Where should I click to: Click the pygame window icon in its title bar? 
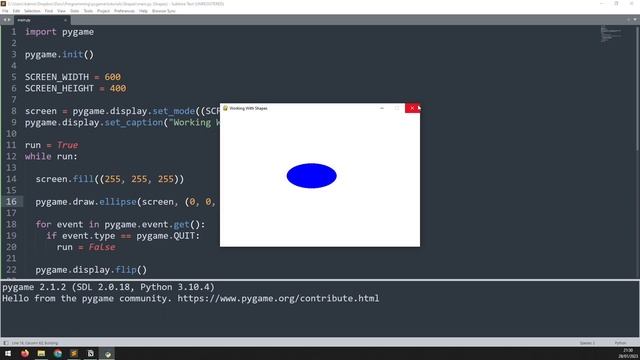click(x=225, y=108)
